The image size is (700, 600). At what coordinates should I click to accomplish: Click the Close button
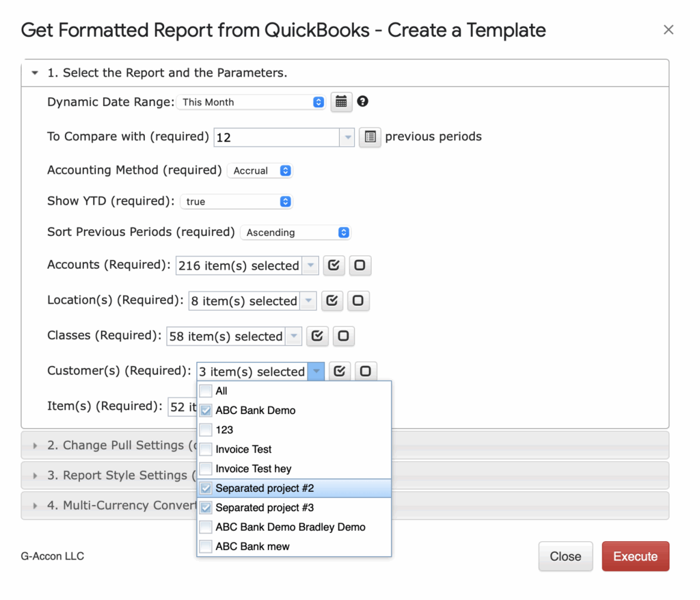pyautogui.click(x=565, y=556)
